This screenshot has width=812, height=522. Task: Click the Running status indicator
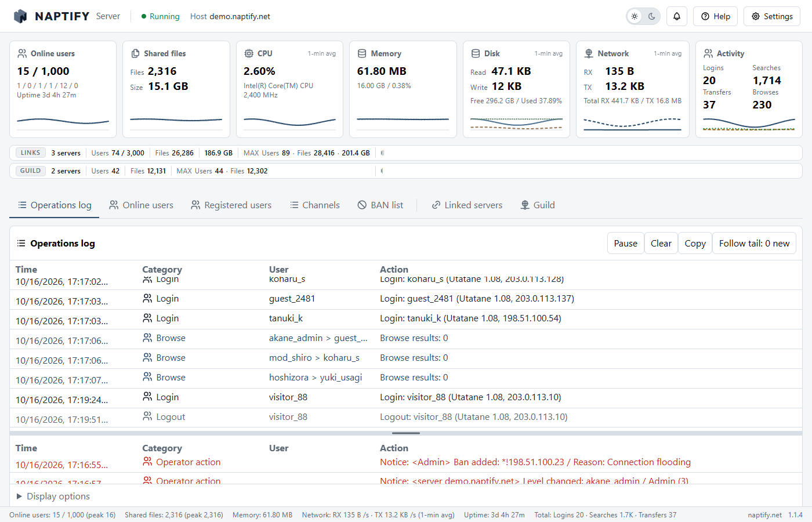(161, 16)
